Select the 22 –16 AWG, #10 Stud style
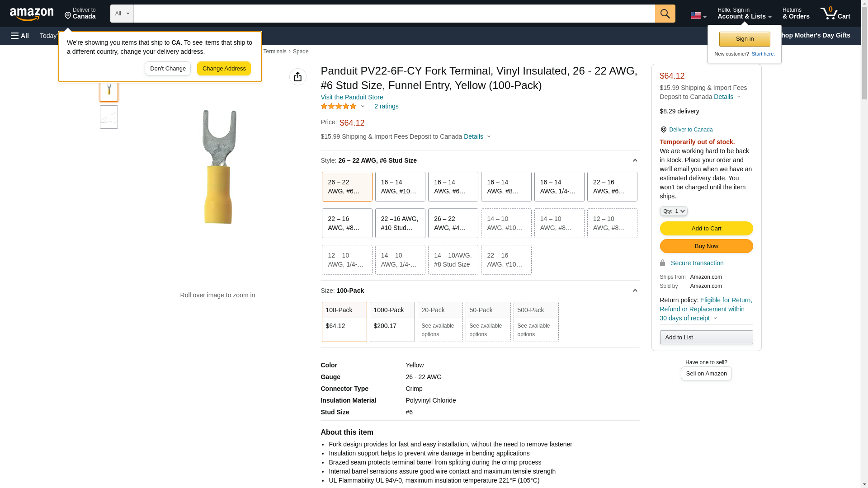The image size is (868, 488). (x=400, y=223)
